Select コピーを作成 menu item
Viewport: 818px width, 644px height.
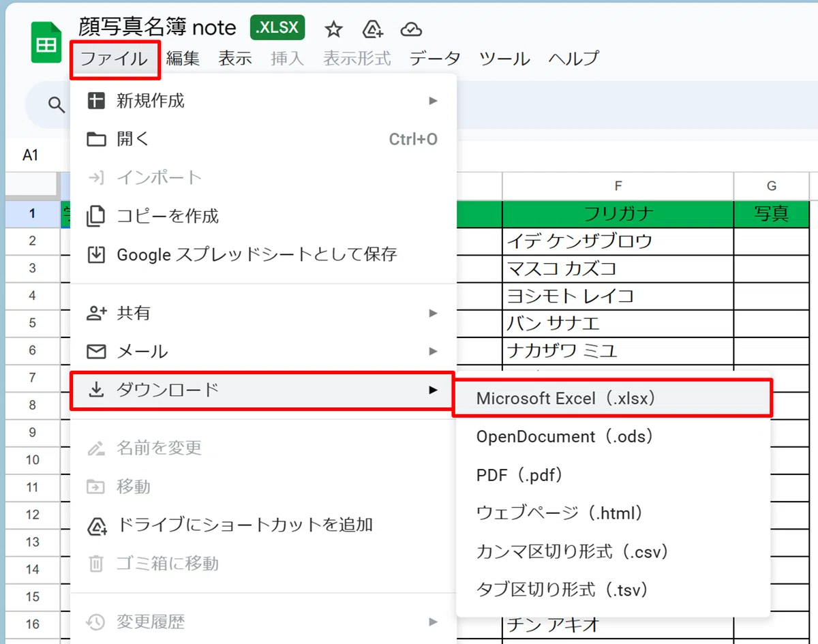point(263,216)
